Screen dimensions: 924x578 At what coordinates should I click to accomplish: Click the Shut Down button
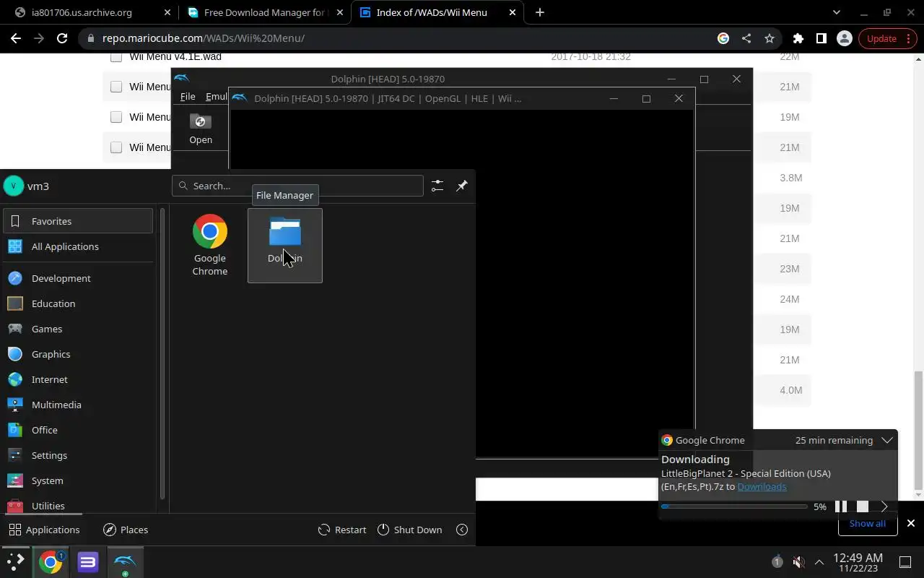[409, 530]
